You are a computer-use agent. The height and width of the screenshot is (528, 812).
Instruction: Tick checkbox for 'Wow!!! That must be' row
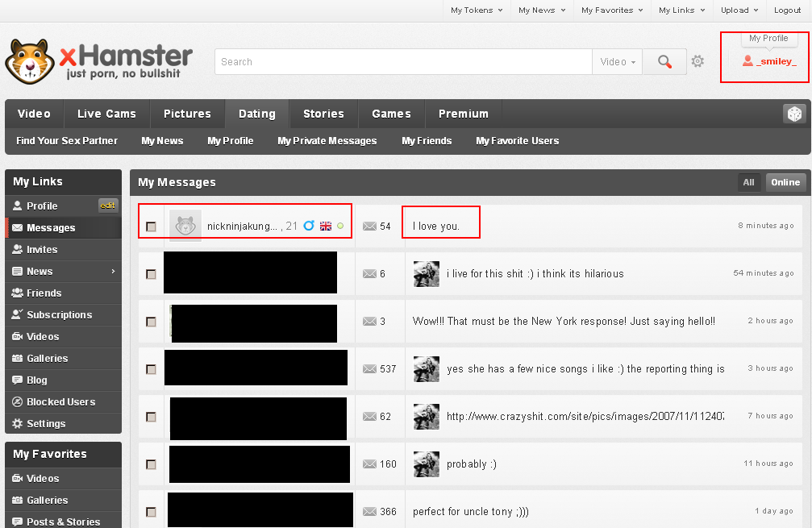152,322
